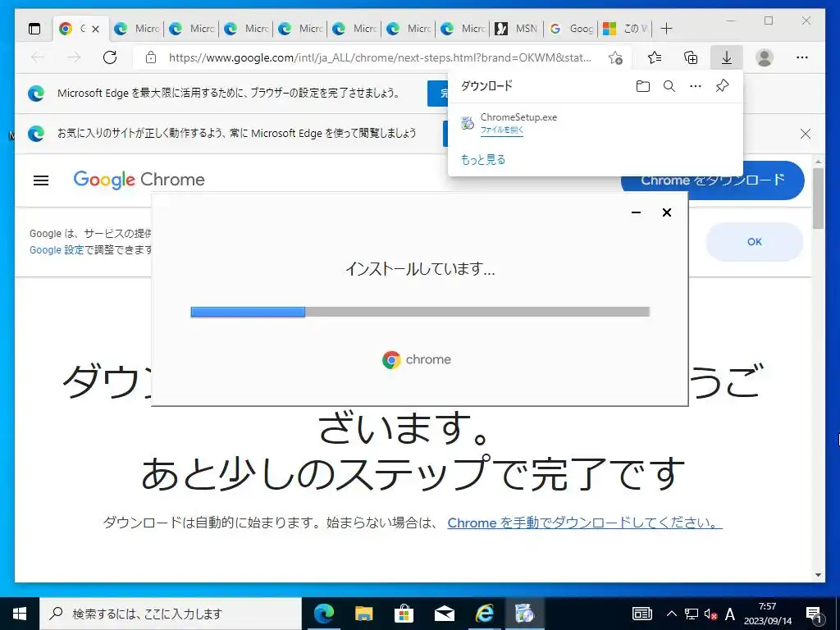840x630 pixels.
Task: Click the IME input mode A indicator
Action: 729,614
